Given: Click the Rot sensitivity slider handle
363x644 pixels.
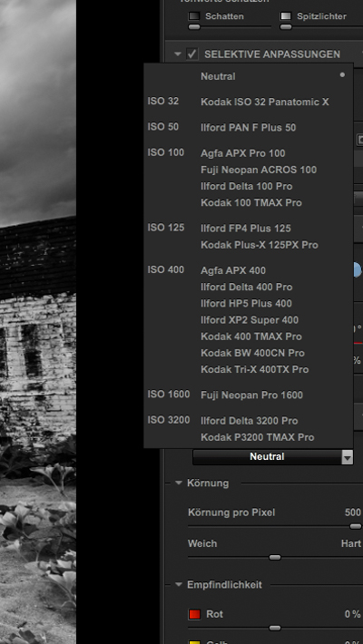Looking at the screenshot, I should tap(275, 628).
